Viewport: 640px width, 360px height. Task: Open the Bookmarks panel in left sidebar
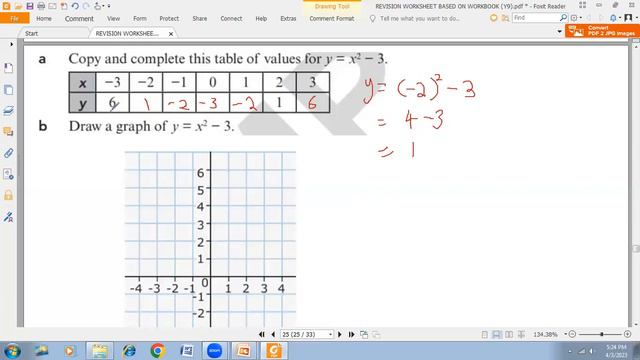pyautogui.click(x=8, y=68)
